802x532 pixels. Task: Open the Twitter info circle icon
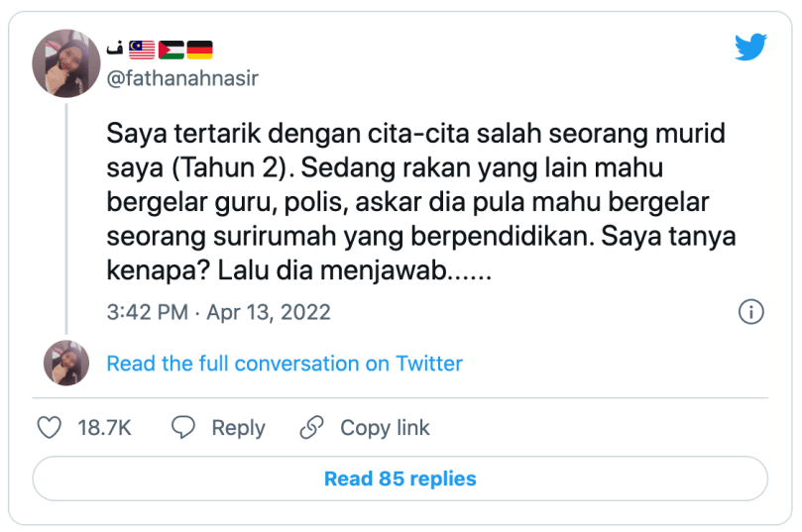coord(750,312)
